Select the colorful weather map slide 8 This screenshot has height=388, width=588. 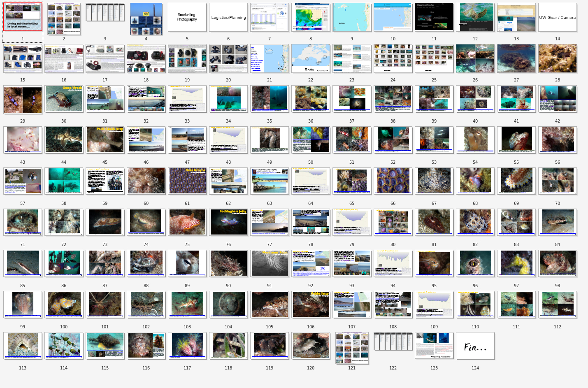311,17
